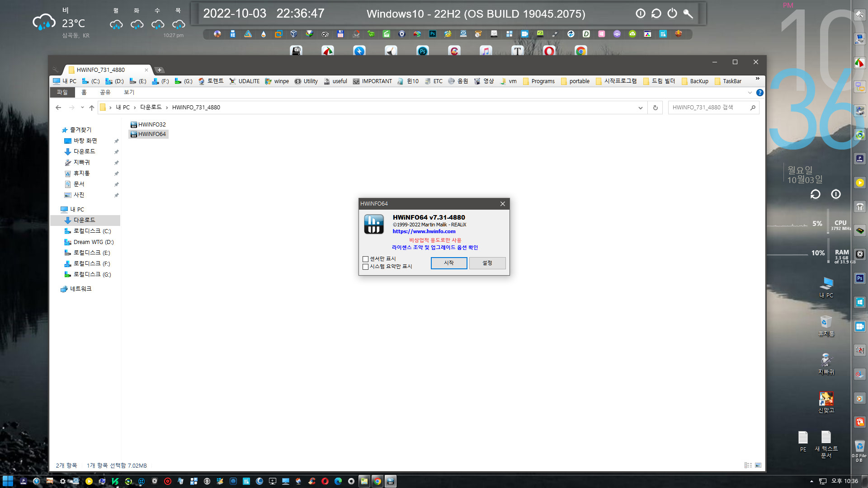Click the 다운로드 breadcrumb in the address bar
Screen dimensions: 868x488
pyautogui.click(x=151, y=108)
